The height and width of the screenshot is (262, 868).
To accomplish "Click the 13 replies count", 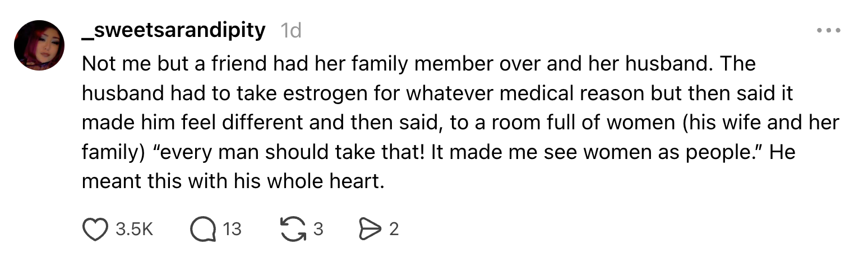I will point(232,229).
